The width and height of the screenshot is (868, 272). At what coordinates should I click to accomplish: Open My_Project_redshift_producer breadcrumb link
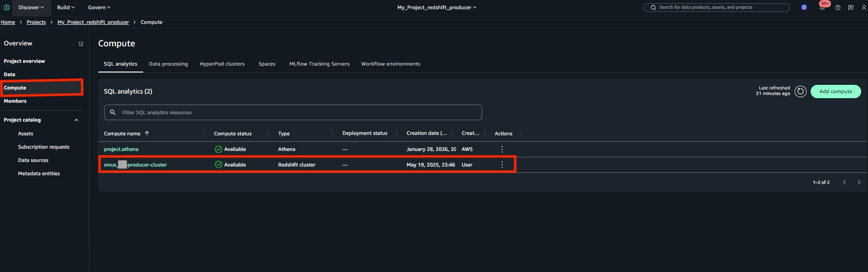93,22
